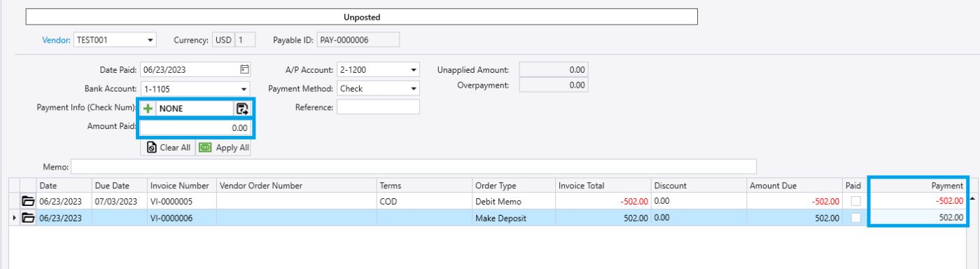Select the -502.00 payment cell

[918, 201]
